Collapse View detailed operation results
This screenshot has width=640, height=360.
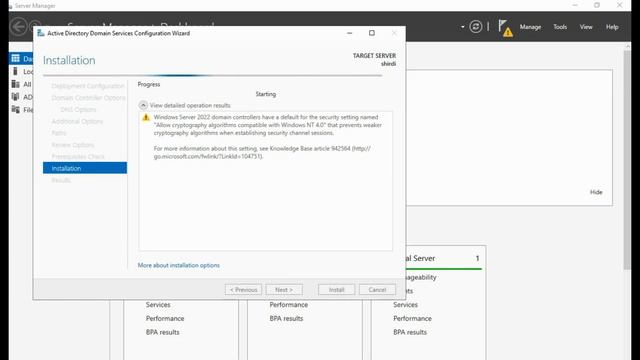(143, 105)
